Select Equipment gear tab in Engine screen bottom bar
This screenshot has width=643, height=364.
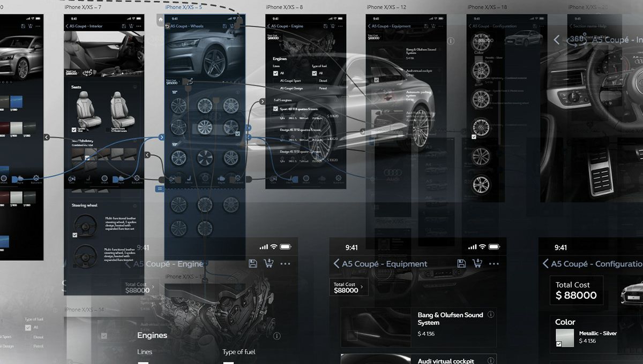[338, 179]
